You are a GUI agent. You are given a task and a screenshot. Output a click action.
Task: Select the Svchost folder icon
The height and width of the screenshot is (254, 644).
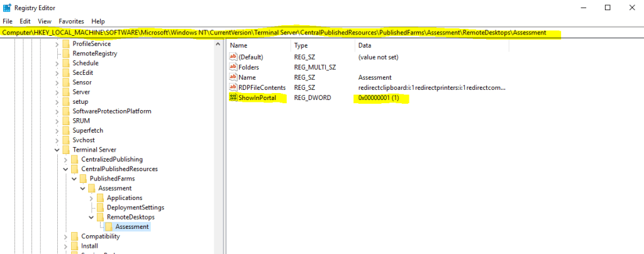pos(65,140)
